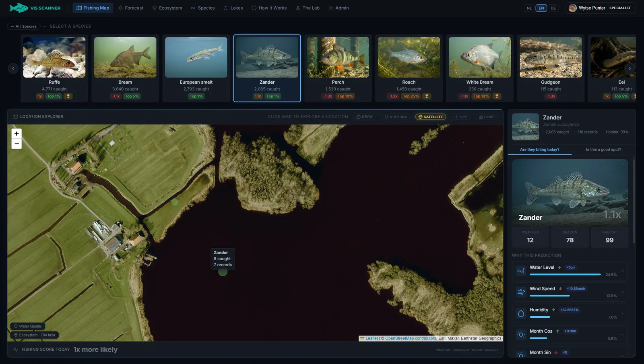Toggle the Stations overlay
This screenshot has width=644, height=364.
396,117
